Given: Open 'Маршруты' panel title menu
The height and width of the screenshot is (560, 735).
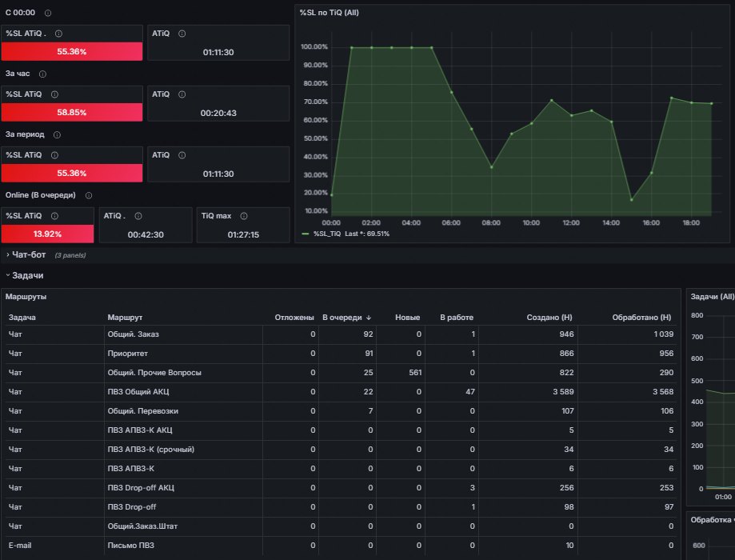Looking at the screenshot, I should pos(26,297).
